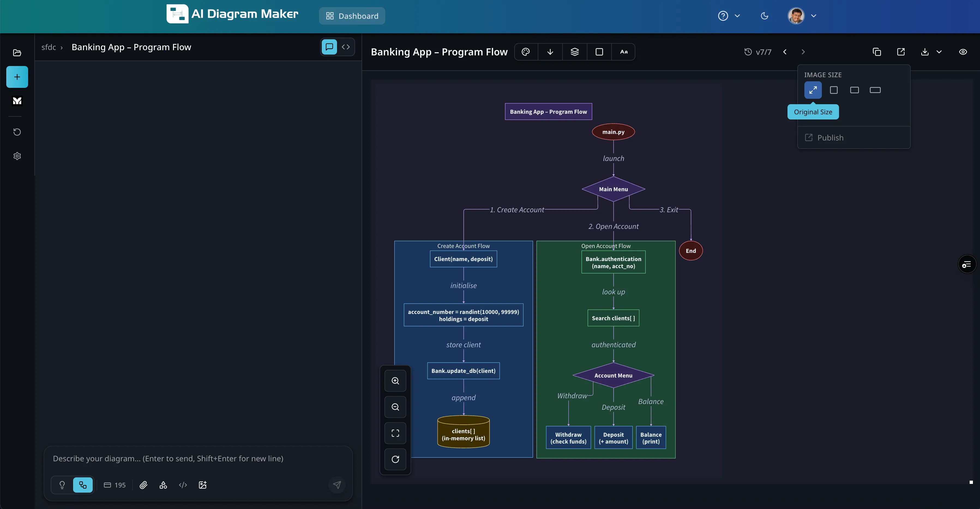Insert an image via the add-image icon

click(202, 485)
